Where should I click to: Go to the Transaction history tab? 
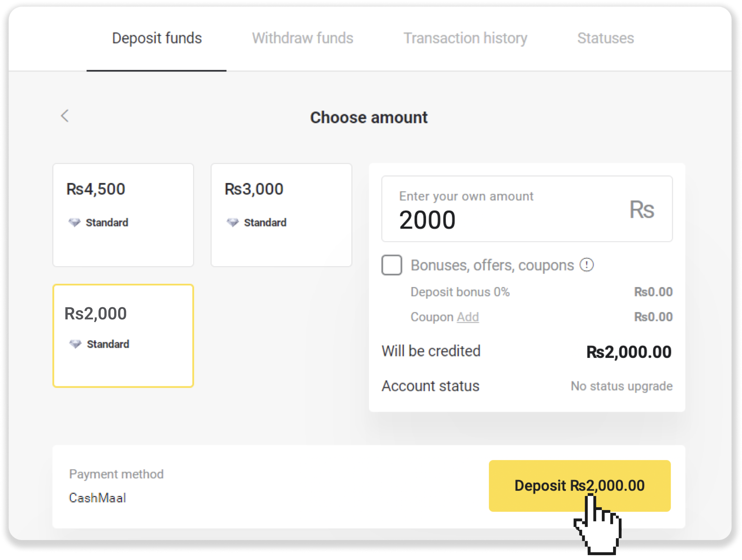(x=465, y=38)
